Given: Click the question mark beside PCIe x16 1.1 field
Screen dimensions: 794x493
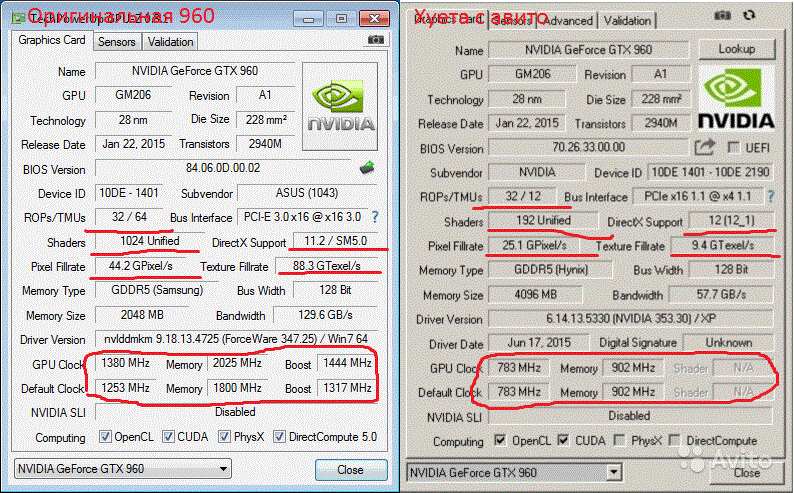Looking at the screenshot, I should point(771,196).
